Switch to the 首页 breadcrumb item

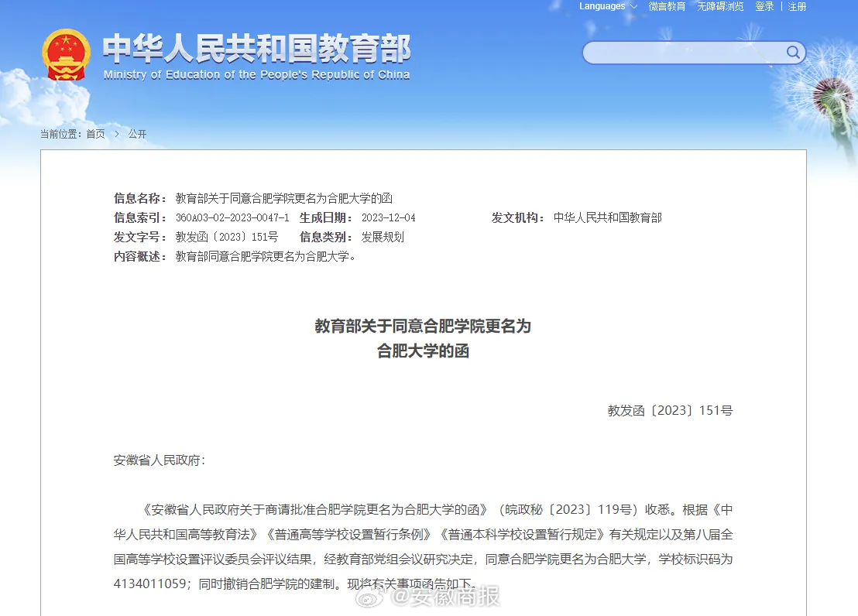coord(94,134)
